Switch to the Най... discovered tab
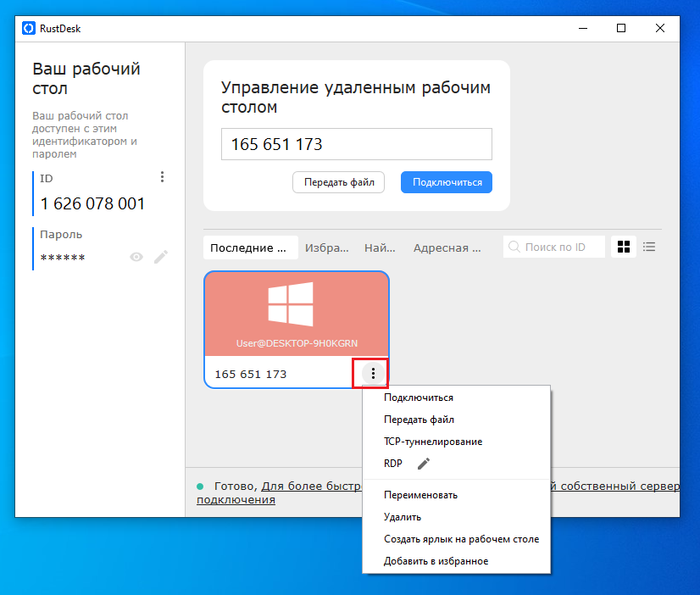 click(x=380, y=247)
